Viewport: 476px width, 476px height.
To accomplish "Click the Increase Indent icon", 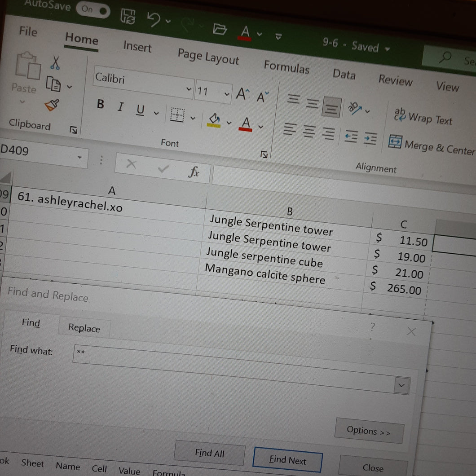I will pyautogui.click(x=370, y=138).
